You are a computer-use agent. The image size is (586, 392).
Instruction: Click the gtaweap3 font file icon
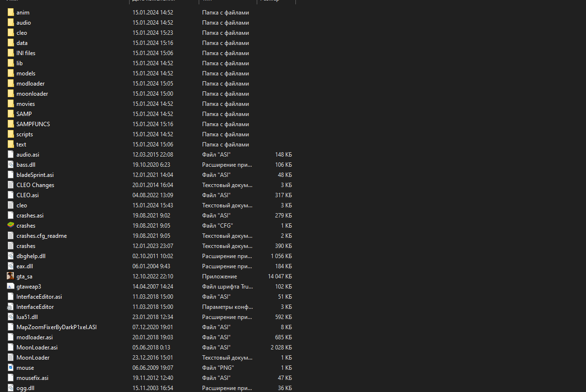pyautogui.click(x=11, y=287)
